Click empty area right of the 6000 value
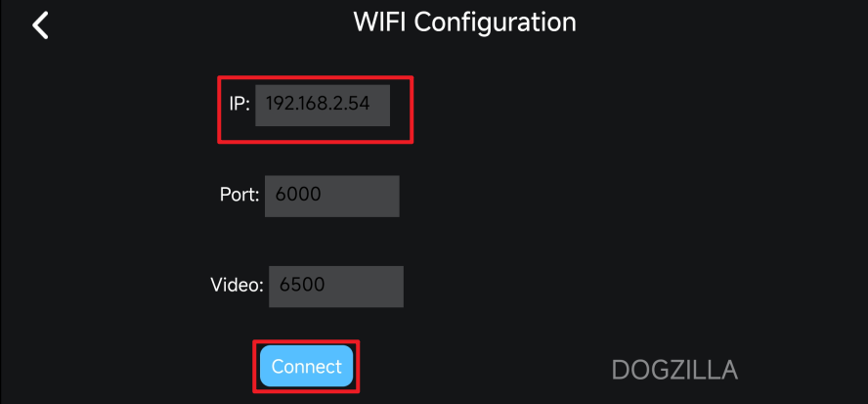 (x=360, y=197)
